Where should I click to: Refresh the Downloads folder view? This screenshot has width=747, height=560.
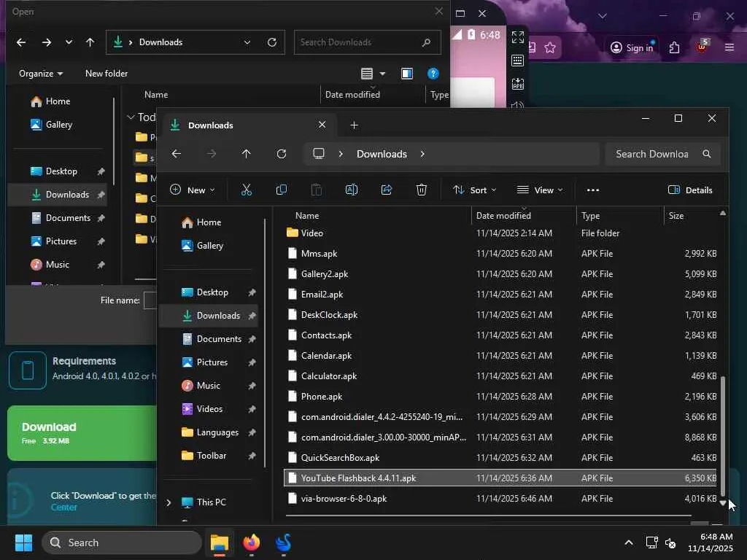pos(282,154)
